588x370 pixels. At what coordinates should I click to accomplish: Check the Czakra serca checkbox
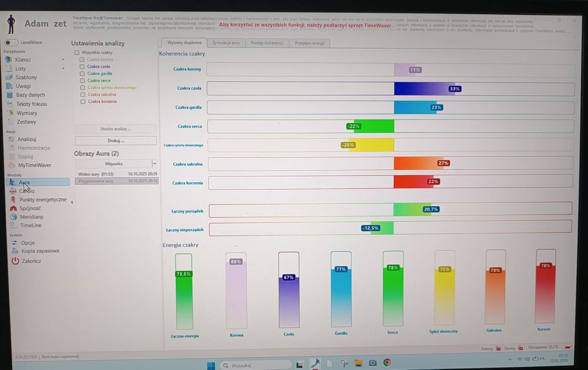click(x=82, y=80)
